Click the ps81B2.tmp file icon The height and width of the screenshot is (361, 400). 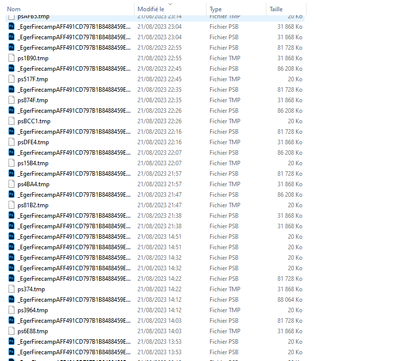[x=12, y=205]
